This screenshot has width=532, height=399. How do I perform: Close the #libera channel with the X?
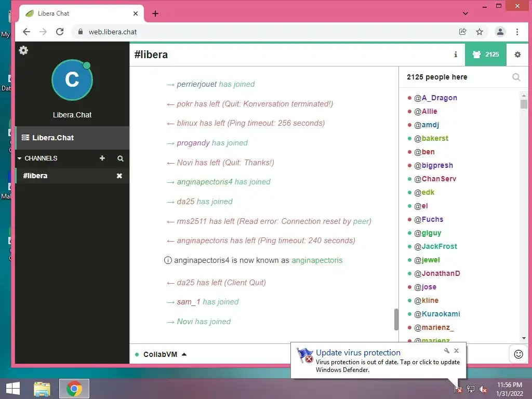pyautogui.click(x=119, y=176)
